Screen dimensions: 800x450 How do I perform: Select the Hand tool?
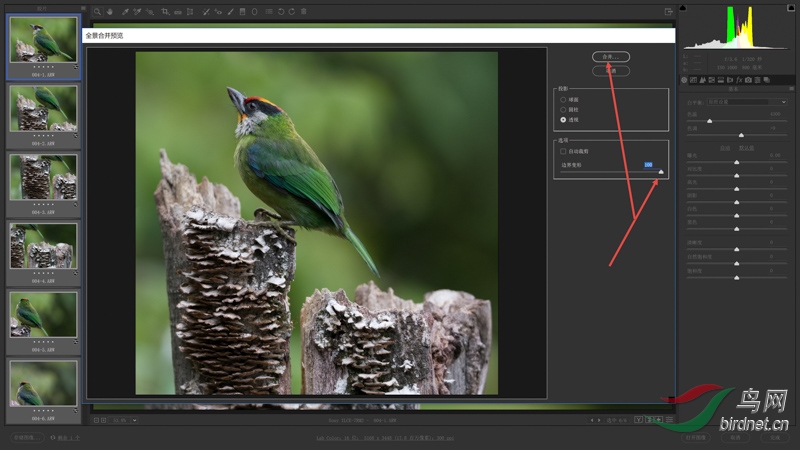click(x=109, y=12)
